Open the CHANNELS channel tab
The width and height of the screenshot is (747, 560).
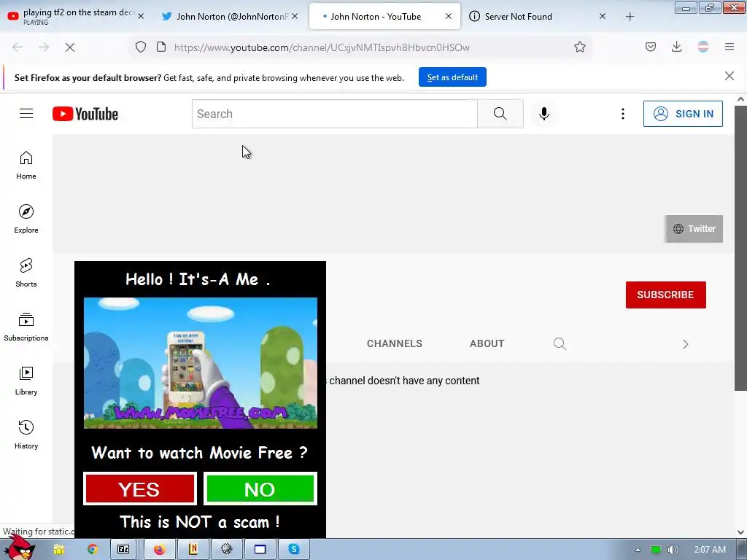(x=395, y=343)
